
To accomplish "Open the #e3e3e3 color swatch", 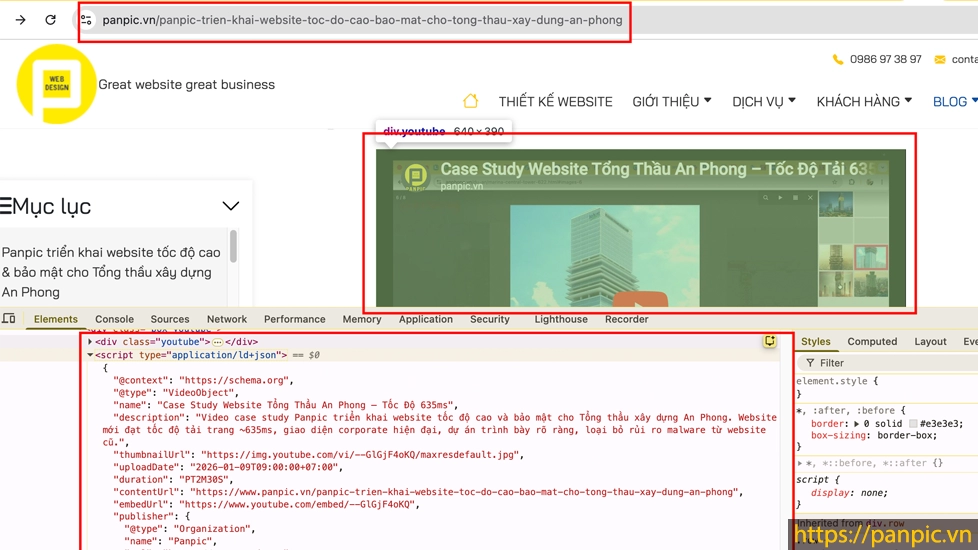I will click(913, 423).
